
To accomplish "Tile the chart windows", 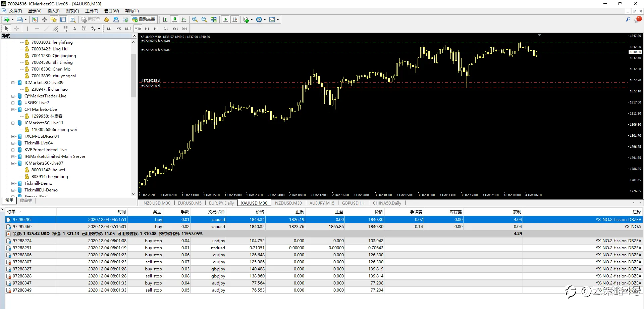I will pyautogui.click(x=214, y=19).
